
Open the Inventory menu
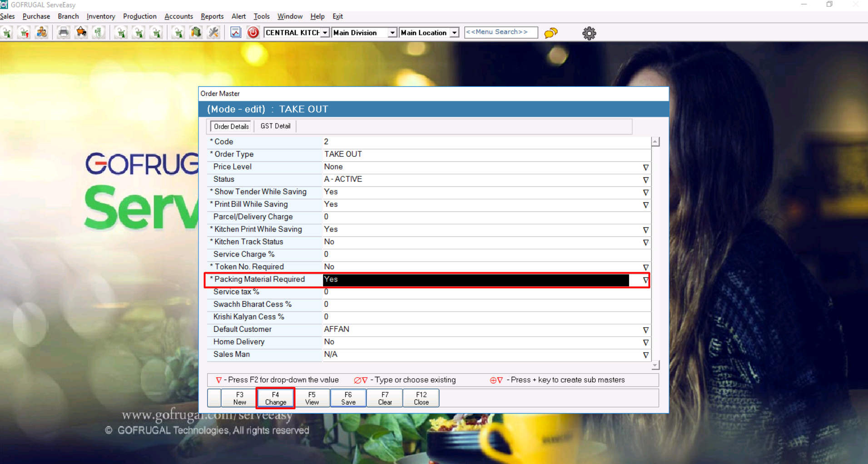(101, 16)
